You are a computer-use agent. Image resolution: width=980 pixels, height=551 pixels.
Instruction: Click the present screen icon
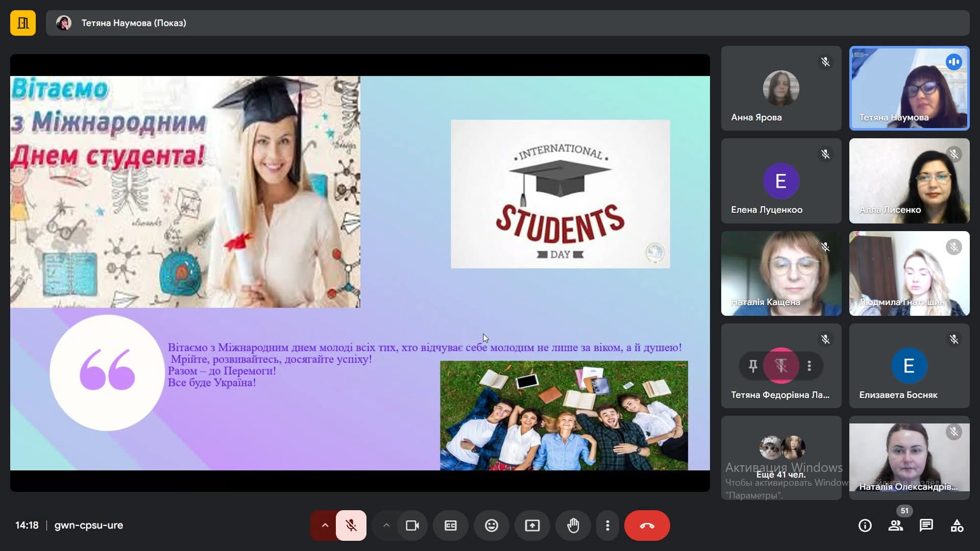click(x=532, y=525)
